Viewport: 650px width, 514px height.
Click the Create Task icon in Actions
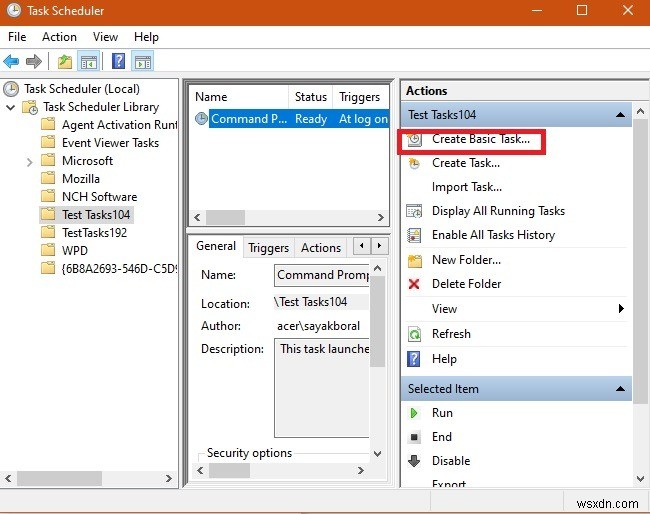(x=414, y=163)
